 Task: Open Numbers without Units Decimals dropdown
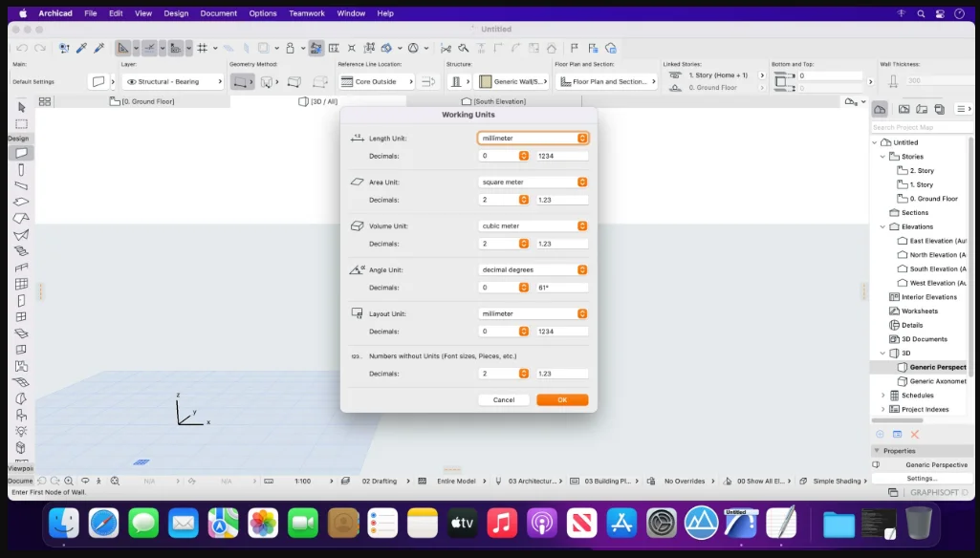(504, 374)
